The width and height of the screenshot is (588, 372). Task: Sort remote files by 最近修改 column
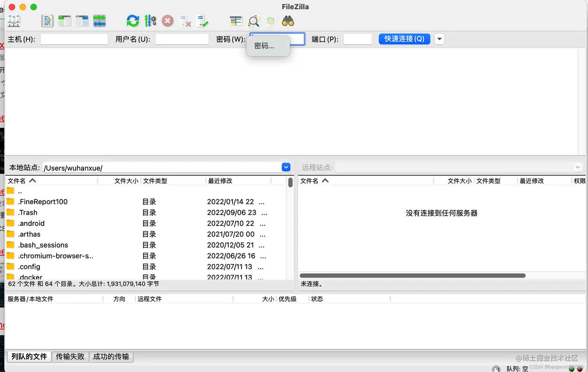tap(544, 181)
